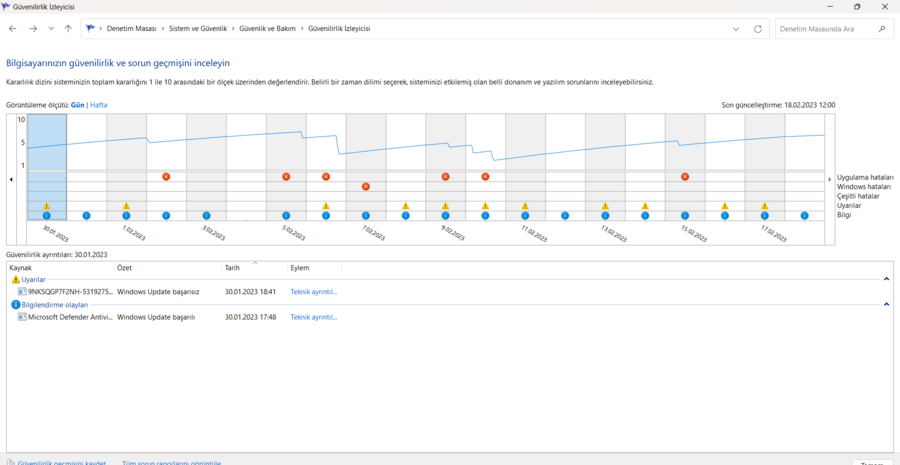
Task: Click the Uygulama hataları row label
Action: [865, 177]
